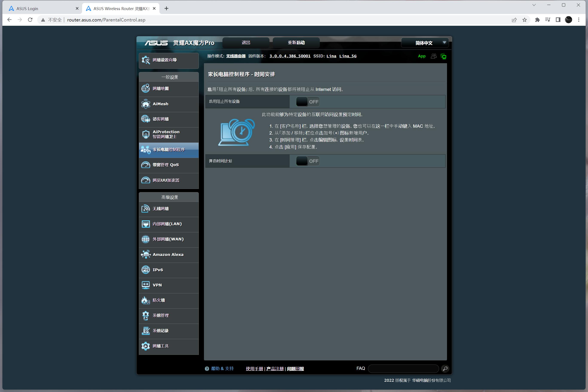
Task: Click the 网络地图 globe icon
Action: (x=145, y=89)
